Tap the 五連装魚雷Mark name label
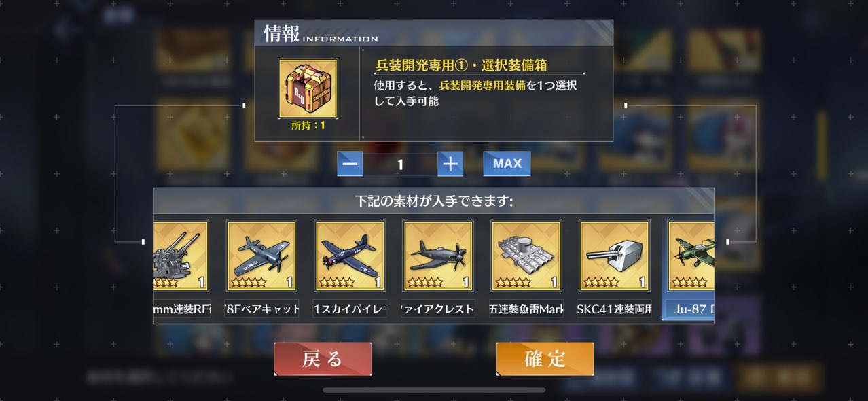 [526, 309]
